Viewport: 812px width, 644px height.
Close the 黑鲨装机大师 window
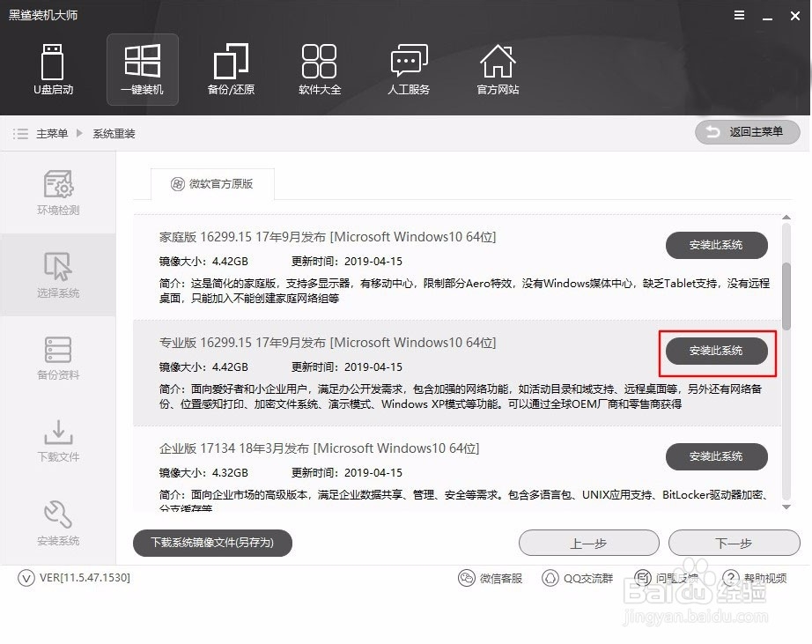795,16
